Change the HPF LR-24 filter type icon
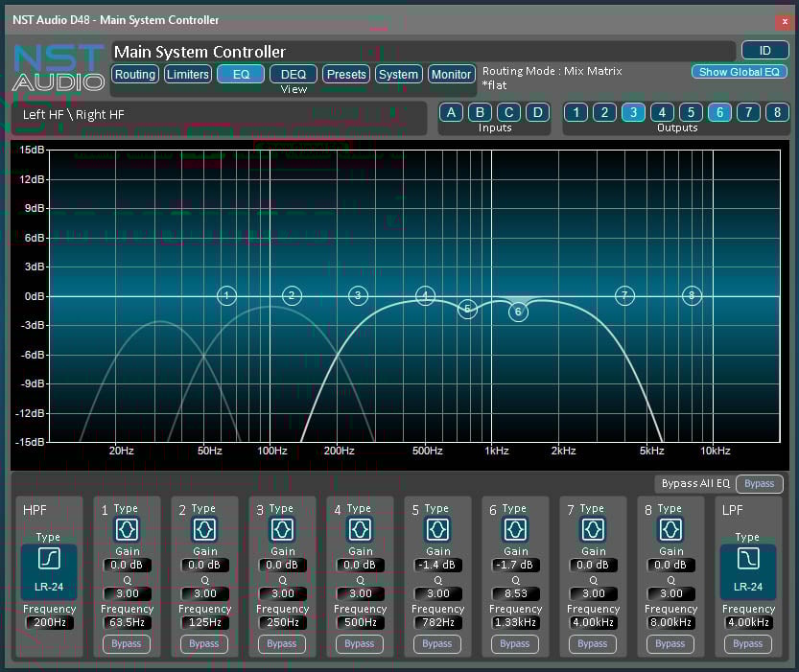The height and width of the screenshot is (672, 799). coord(48,558)
